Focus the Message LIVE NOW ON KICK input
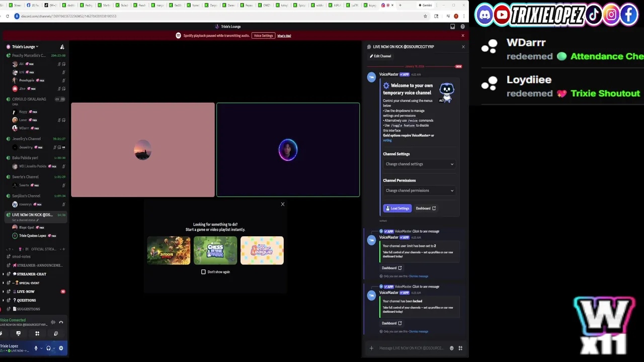 412,348
